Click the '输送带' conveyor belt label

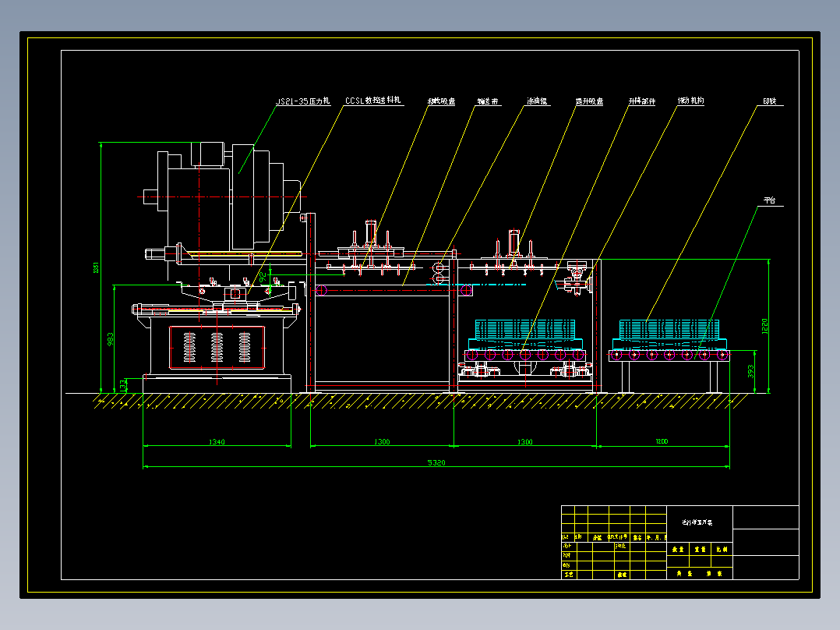point(488,101)
